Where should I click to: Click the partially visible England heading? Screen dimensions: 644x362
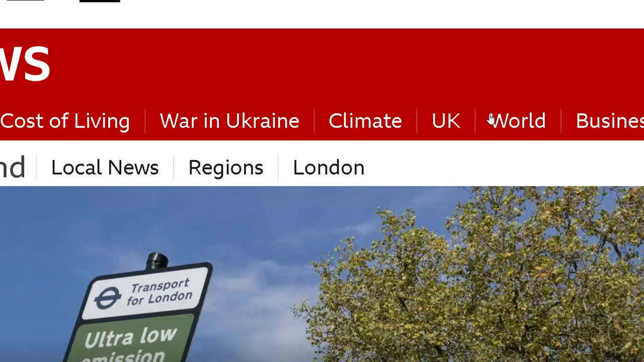point(13,167)
